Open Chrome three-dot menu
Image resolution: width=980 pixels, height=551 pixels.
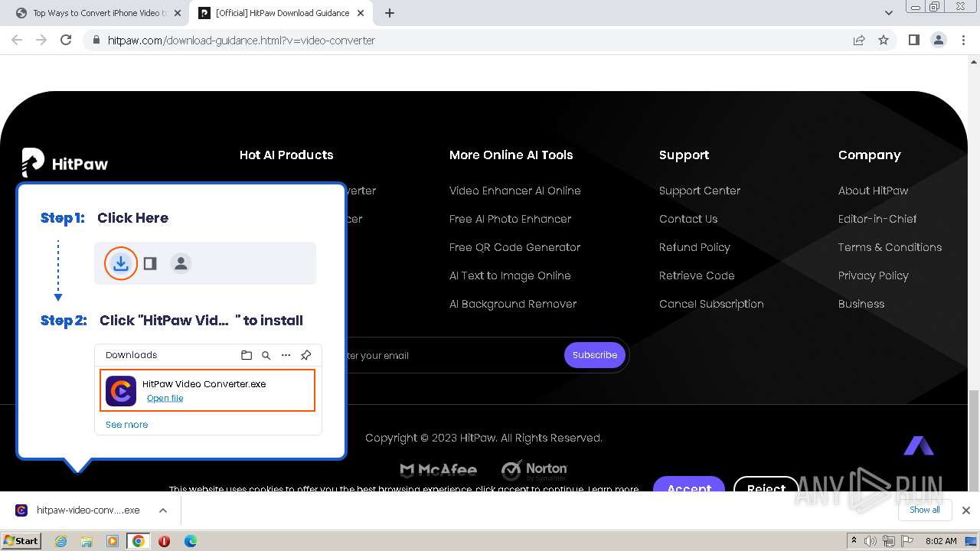tap(963, 40)
